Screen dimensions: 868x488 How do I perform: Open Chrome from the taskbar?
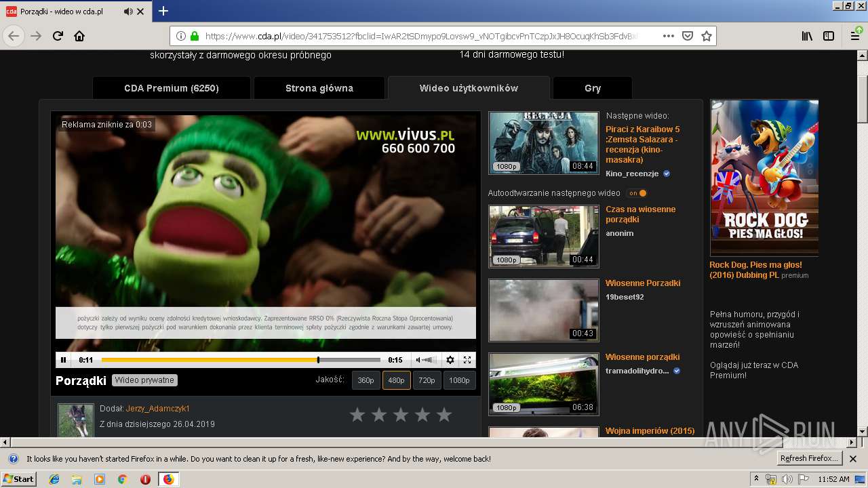(122, 479)
